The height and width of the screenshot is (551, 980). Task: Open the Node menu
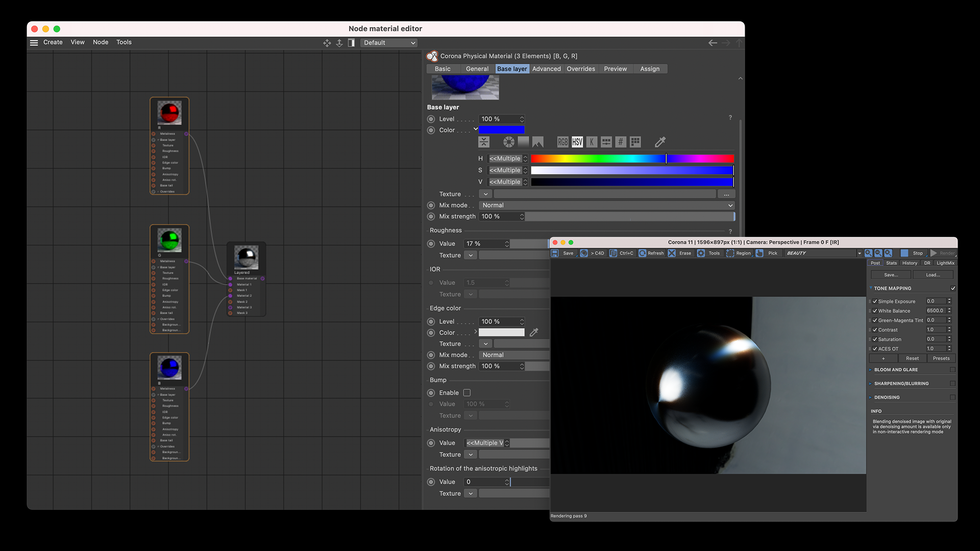click(101, 42)
